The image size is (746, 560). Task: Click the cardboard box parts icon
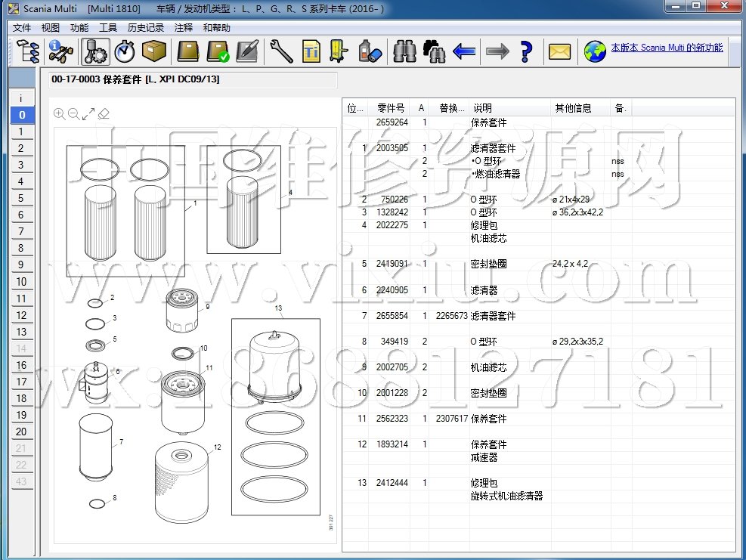click(154, 51)
